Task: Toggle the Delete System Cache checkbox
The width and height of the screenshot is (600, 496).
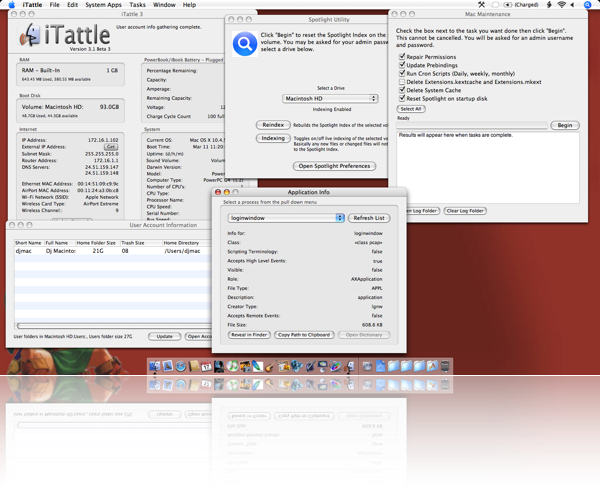Action: tap(400, 92)
